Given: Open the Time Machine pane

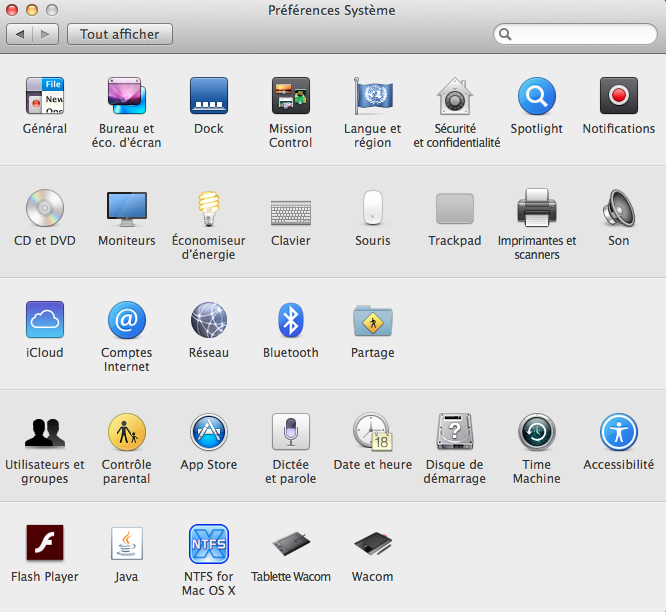Looking at the screenshot, I should pos(536,433).
